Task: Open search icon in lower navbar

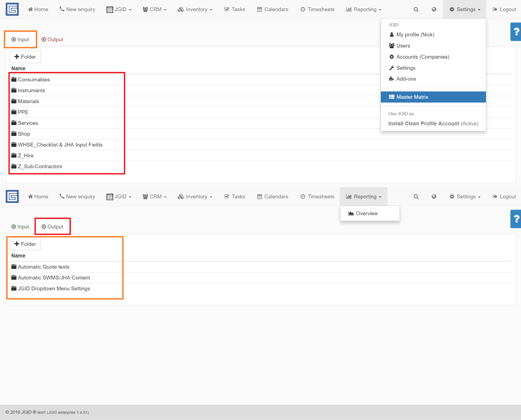Action: pyautogui.click(x=416, y=196)
